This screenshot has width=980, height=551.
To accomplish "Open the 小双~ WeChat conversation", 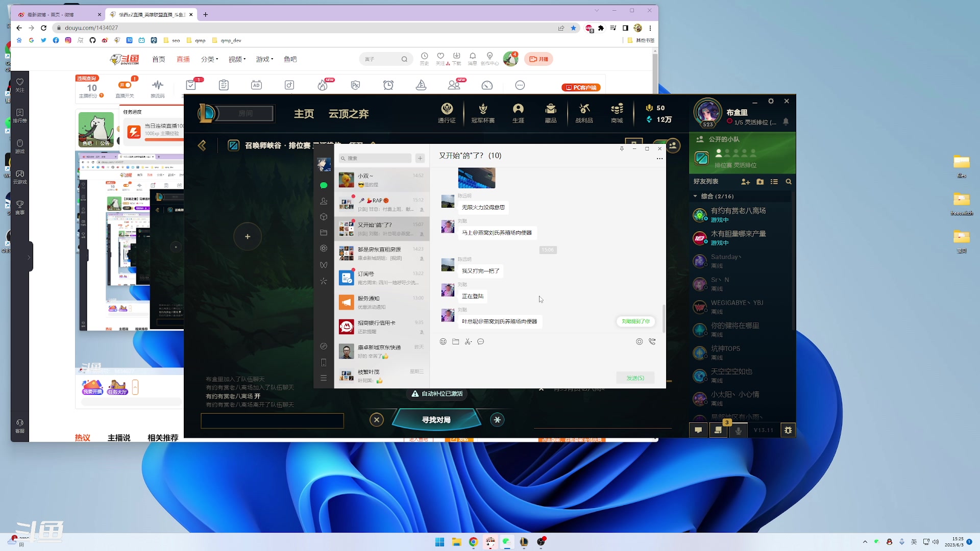I will (382, 180).
